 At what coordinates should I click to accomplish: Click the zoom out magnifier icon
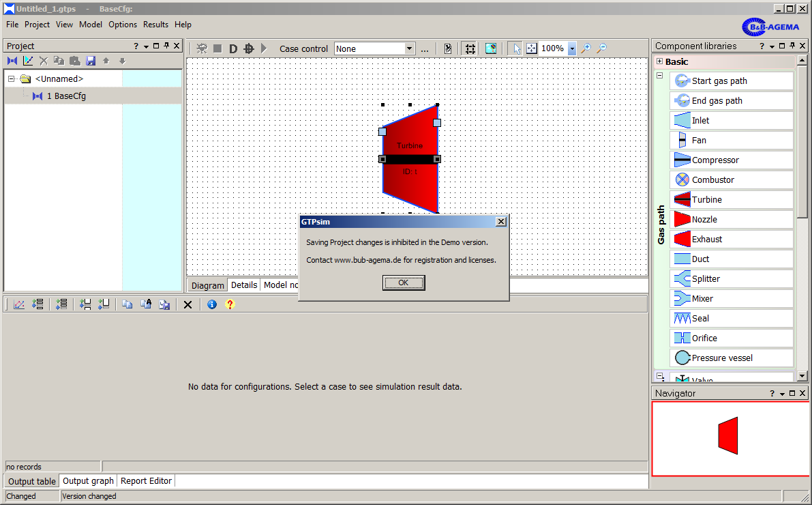602,48
